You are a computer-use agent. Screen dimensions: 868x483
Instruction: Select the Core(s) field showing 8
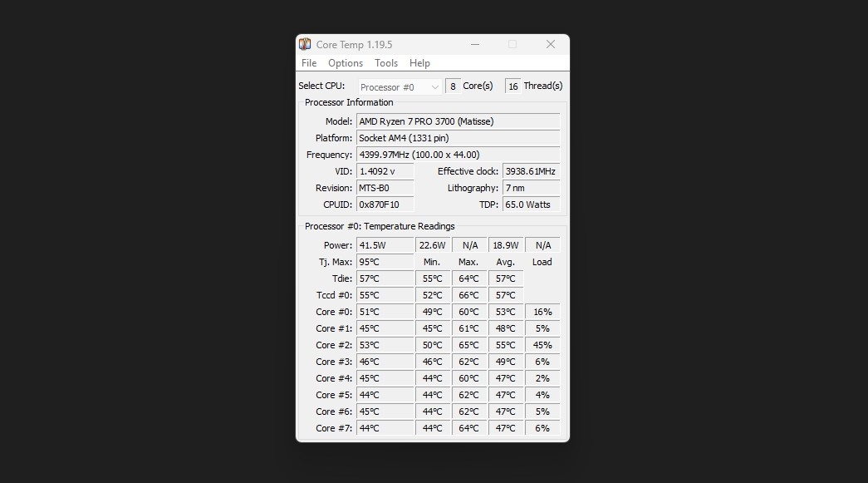[452, 86]
